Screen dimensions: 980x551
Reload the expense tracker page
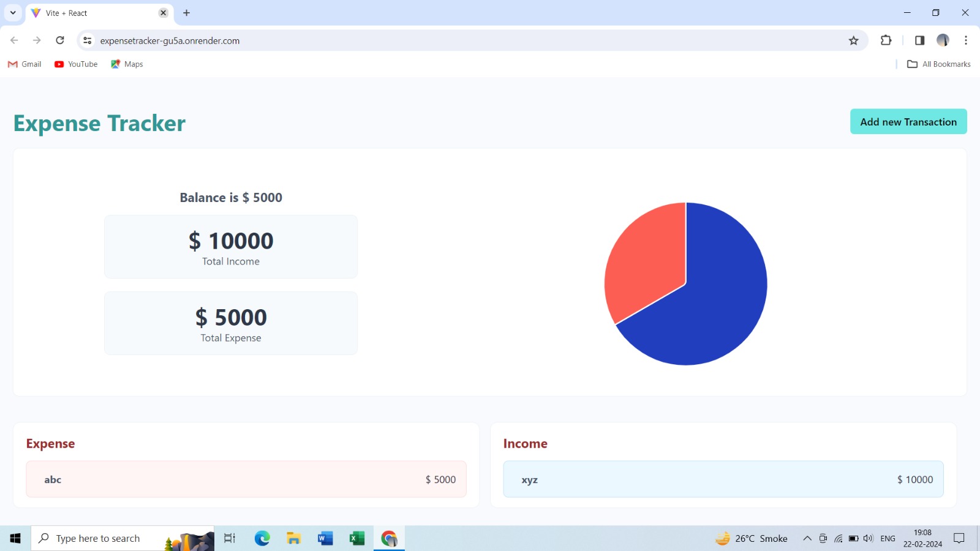(60, 40)
